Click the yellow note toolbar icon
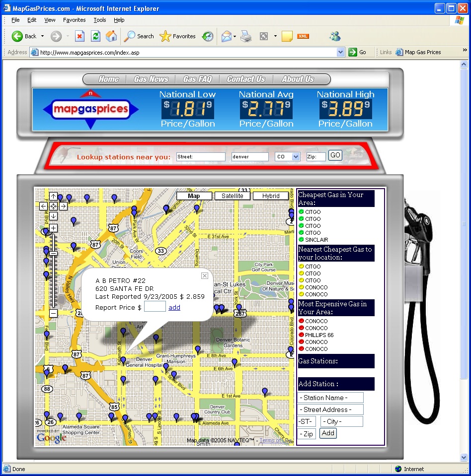 click(x=287, y=36)
